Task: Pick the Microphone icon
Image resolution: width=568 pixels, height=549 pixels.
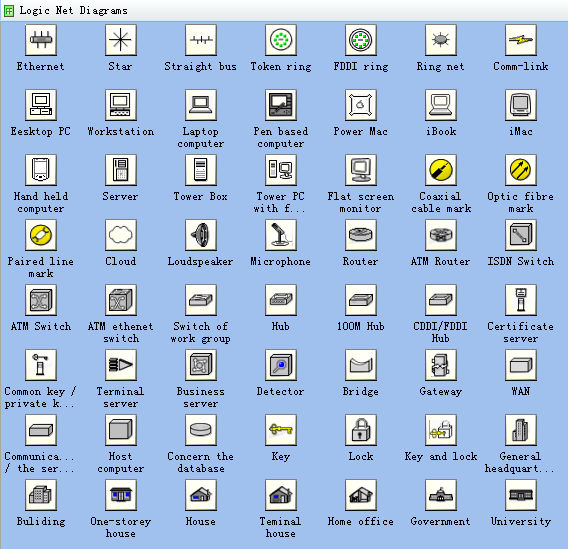Action: tap(281, 235)
